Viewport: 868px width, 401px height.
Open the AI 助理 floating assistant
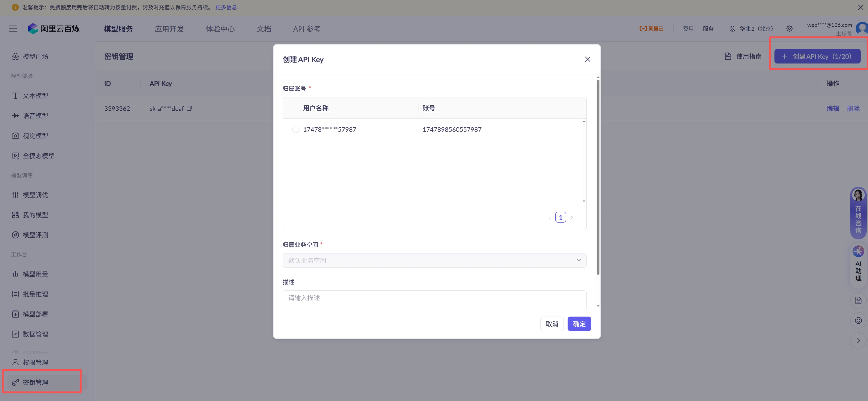(x=858, y=264)
